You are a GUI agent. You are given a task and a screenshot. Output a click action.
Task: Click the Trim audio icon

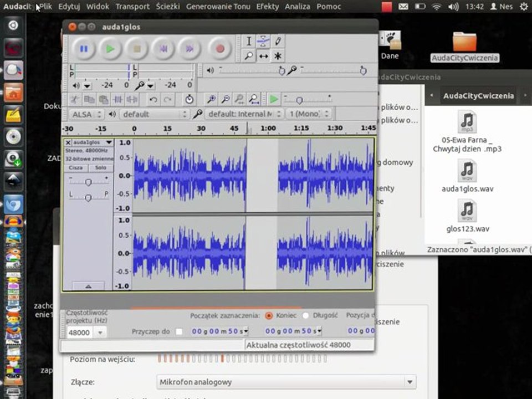(x=117, y=99)
